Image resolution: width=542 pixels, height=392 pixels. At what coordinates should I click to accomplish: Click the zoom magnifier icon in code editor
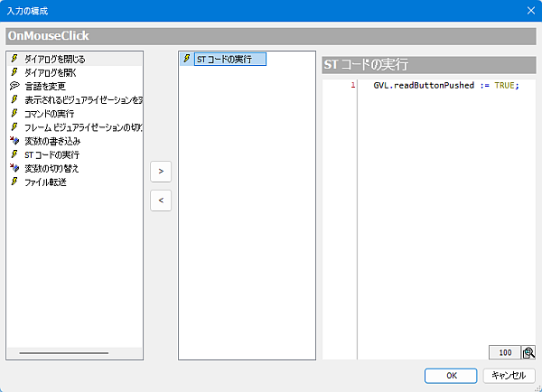tap(528, 352)
